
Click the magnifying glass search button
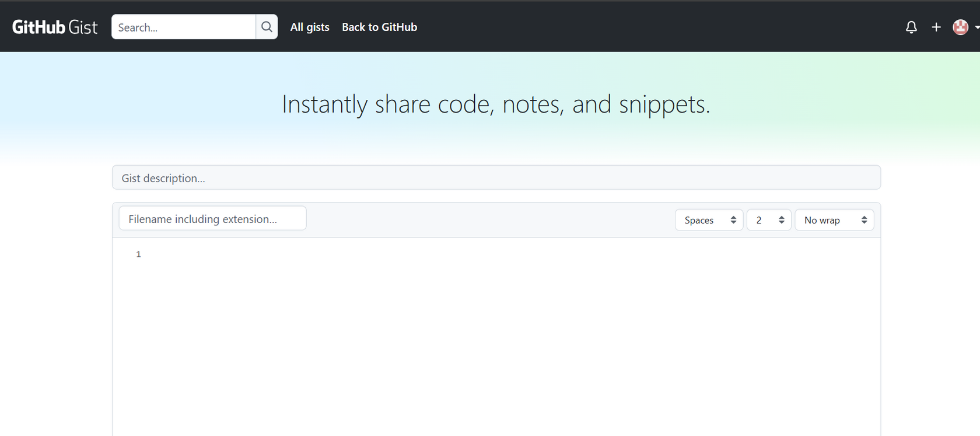[x=267, y=27]
